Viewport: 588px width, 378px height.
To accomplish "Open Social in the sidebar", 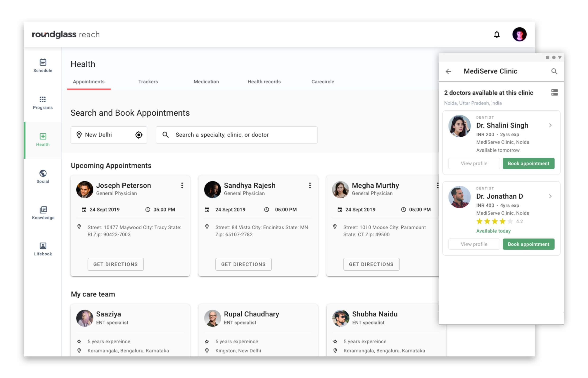I will click(x=43, y=176).
